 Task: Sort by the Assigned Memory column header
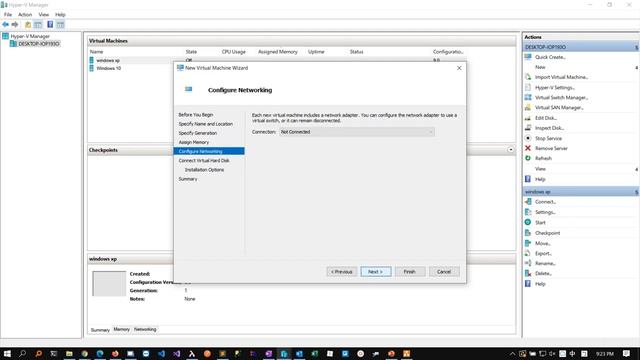pos(278,52)
